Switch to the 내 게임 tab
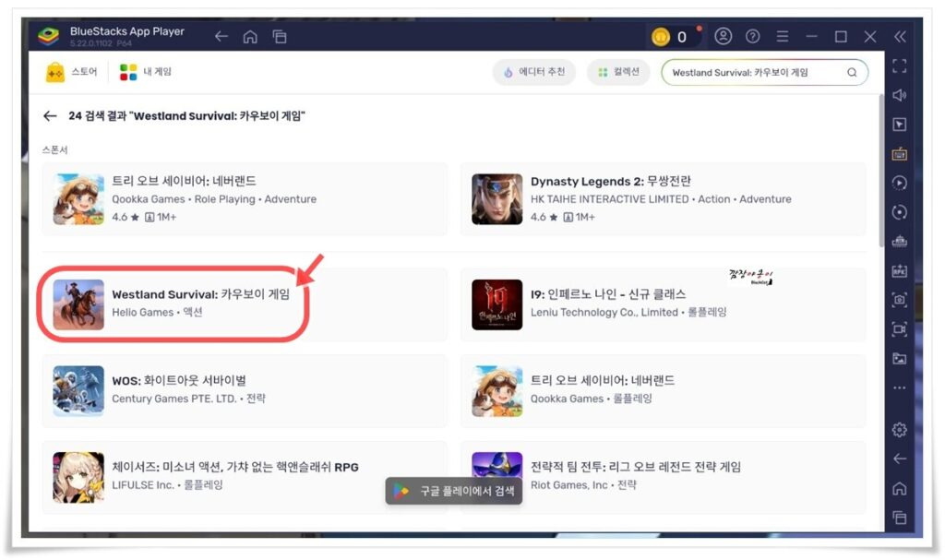This screenshot has width=945, height=560. click(x=145, y=72)
